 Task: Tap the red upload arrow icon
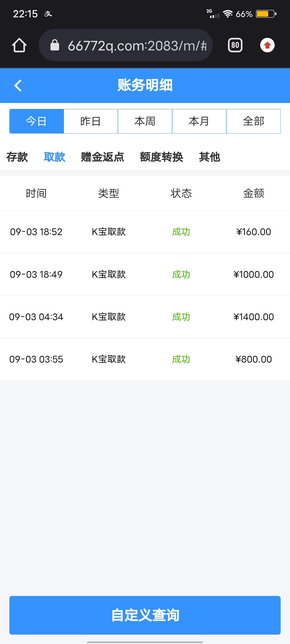pyautogui.click(x=267, y=45)
